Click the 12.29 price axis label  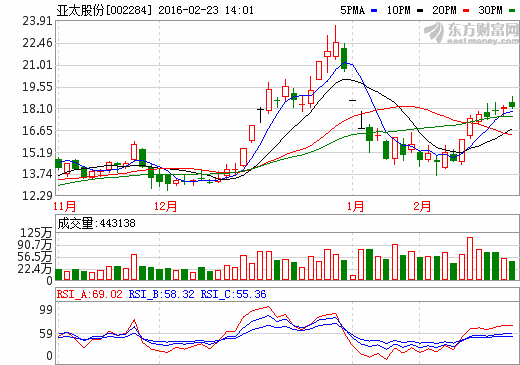tap(37, 196)
